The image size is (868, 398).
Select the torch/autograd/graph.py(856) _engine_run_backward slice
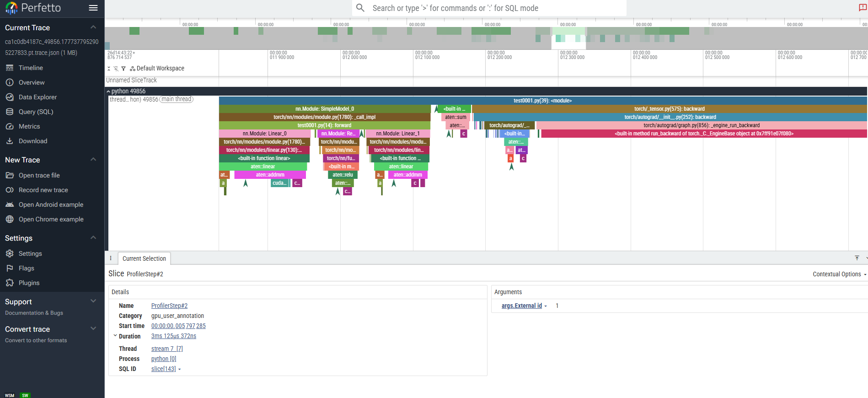pos(702,125)
